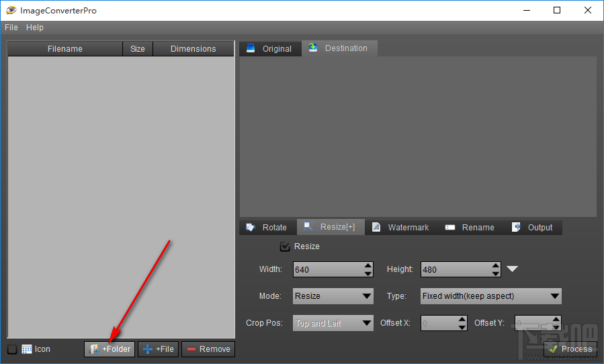The width and height of the screenshot is (604, 364).
Task: Decrease Height with the down arrow
Action: point(496,273)
